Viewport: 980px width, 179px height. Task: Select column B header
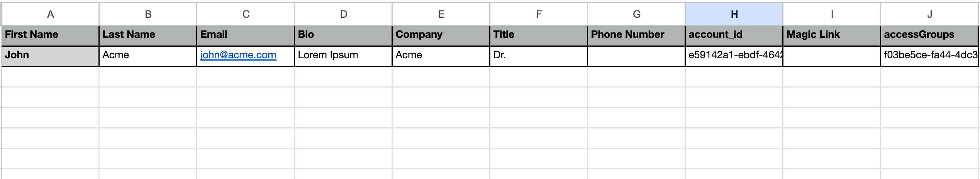[148, 14]
